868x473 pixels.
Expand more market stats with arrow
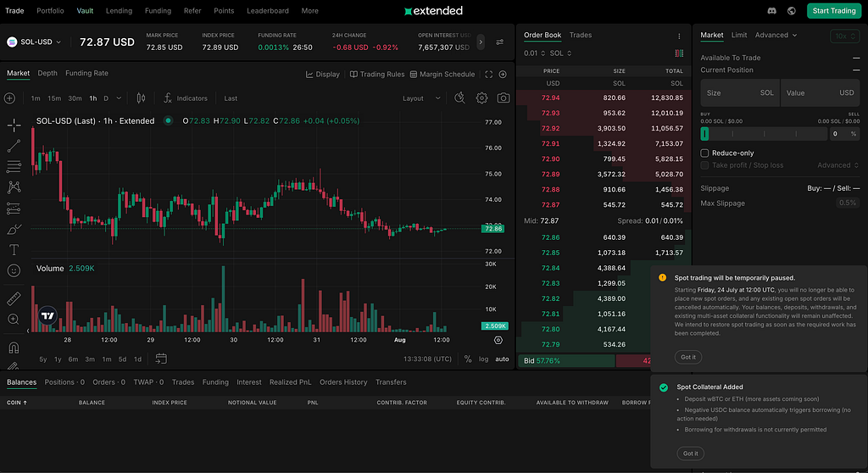point(481,42)
